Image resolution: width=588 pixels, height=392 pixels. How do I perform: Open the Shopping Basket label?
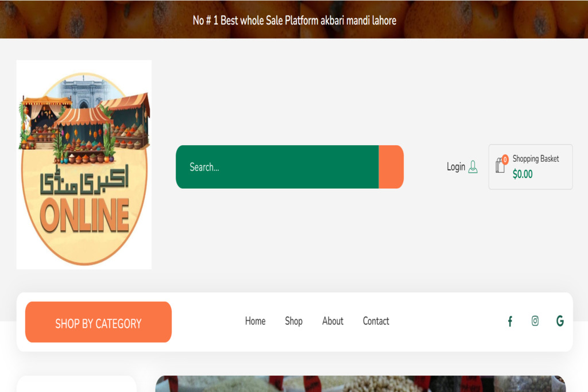click(536, 159)
